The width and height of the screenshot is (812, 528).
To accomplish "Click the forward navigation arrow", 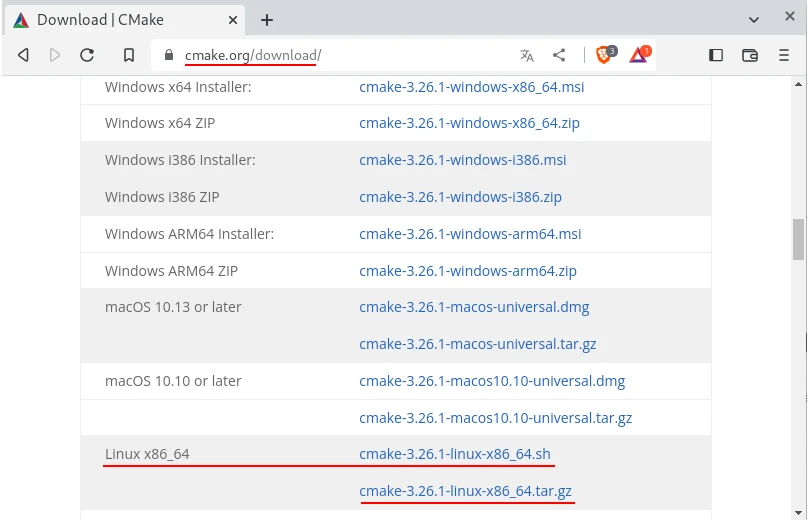I will coord(55,55).
